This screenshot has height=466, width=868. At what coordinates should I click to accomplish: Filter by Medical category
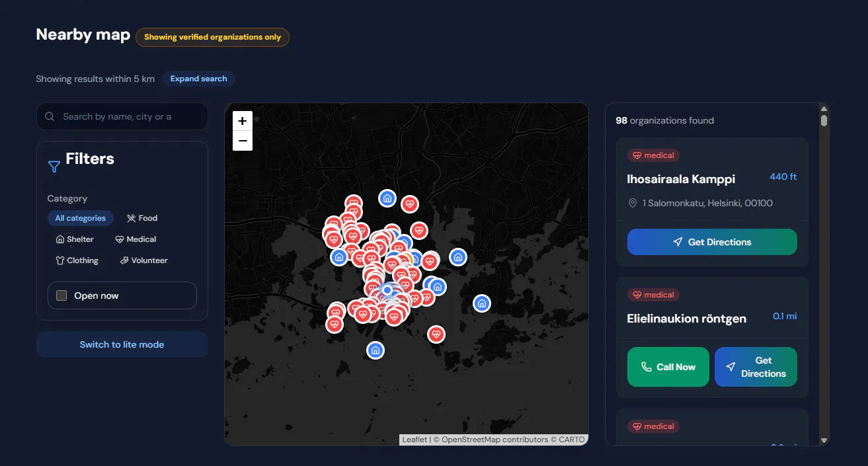coord(136,239)
